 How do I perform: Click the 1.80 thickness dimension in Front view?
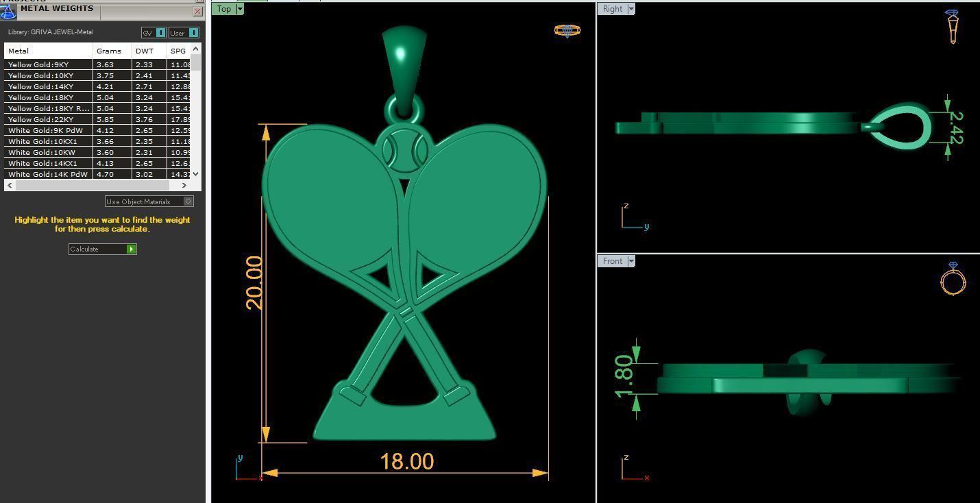coord(624,376)
